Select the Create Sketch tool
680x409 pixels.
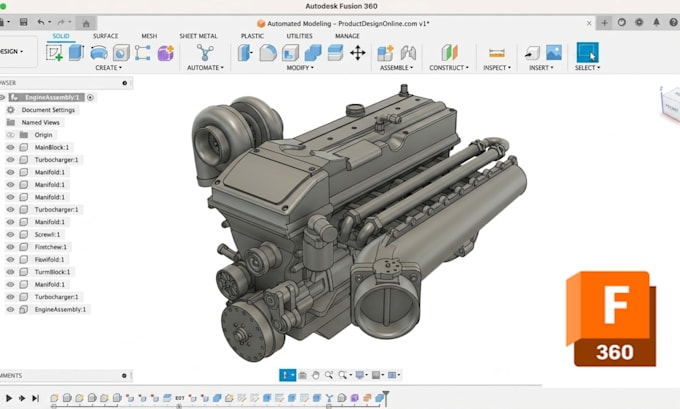(x=54, y=53)
